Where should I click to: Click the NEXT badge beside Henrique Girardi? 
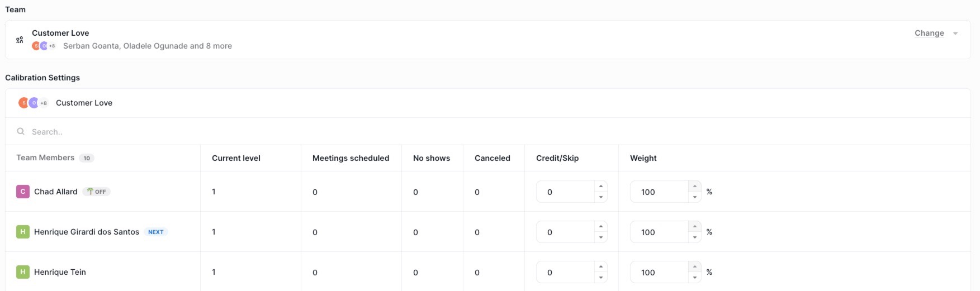coord(155,232)
